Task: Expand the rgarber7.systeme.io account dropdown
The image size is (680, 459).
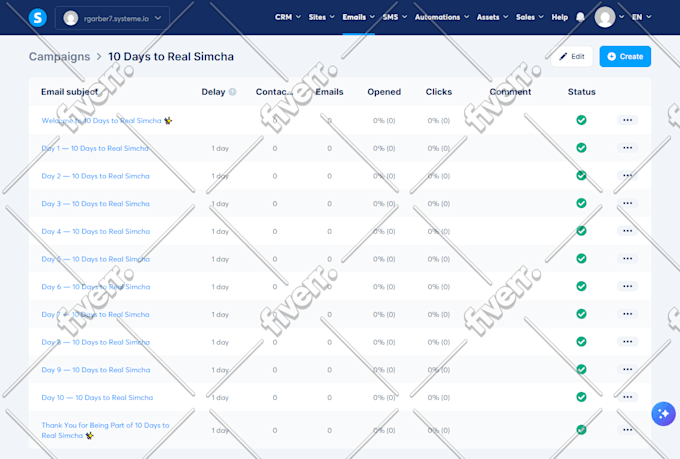Action: tap(112, 18)
